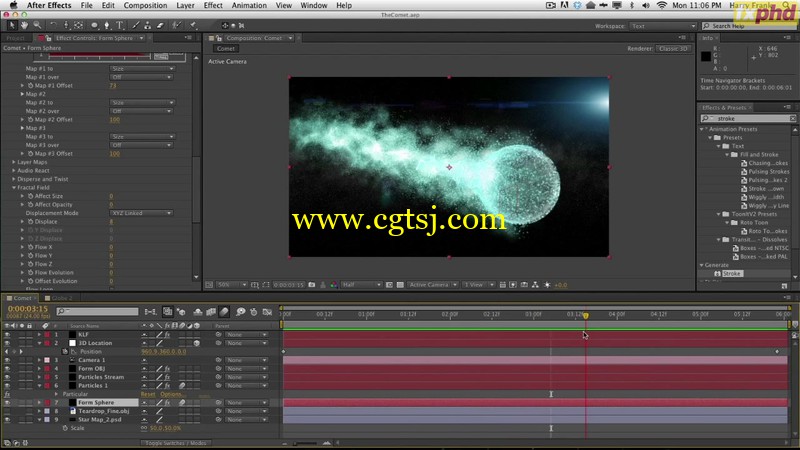Click the Comet breadcrumb button in viewer
This screenshot has height=450, width=800.
pos(226,48)
